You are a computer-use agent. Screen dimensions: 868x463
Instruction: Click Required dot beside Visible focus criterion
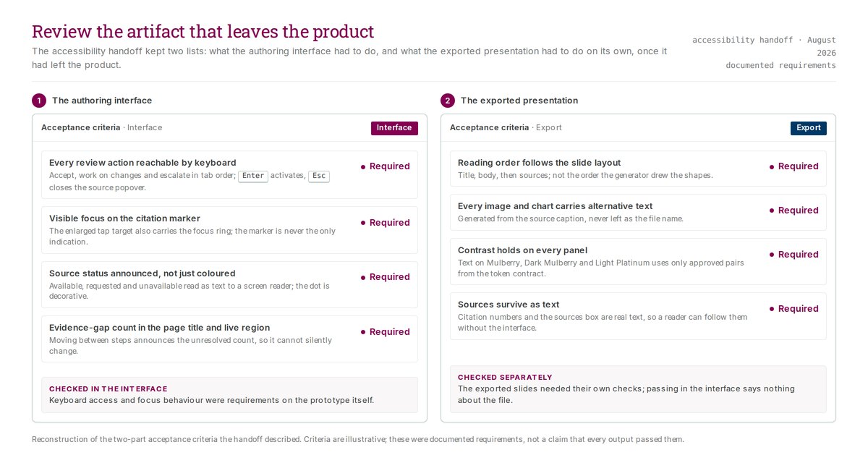click(363, 223)
